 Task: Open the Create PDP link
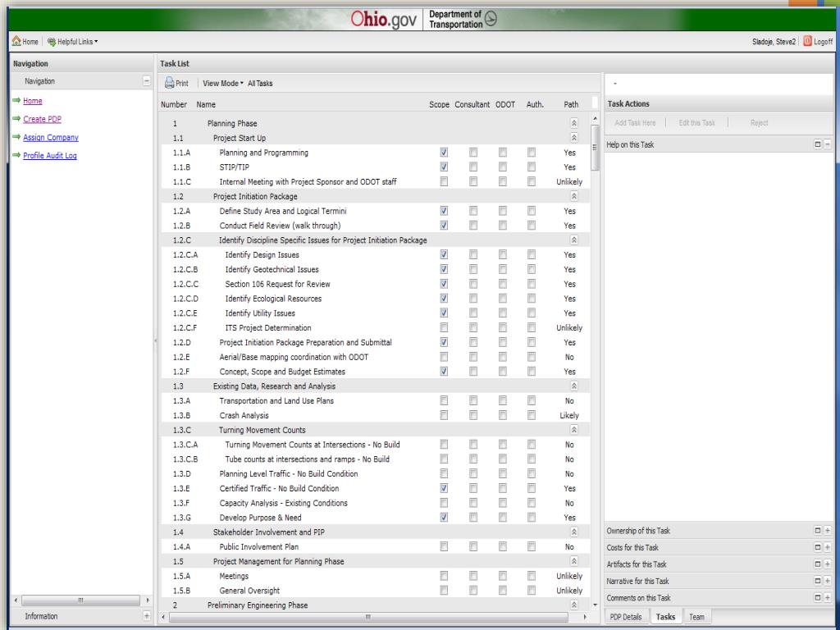point(43,119)
